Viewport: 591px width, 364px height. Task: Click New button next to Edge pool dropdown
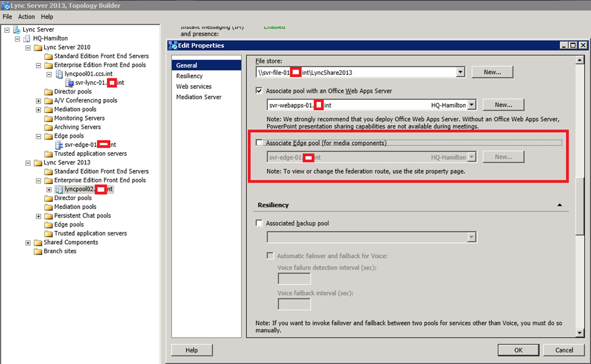(503, 157)
